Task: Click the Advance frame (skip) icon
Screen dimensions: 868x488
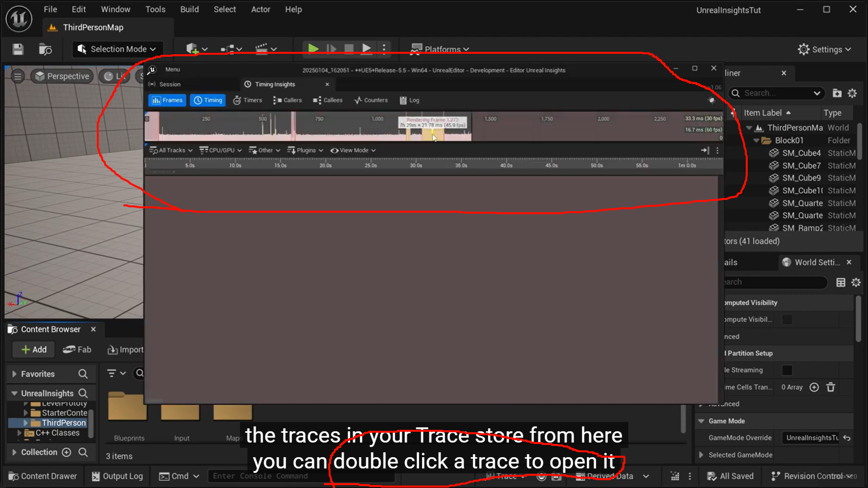Action: click(331, 48)
